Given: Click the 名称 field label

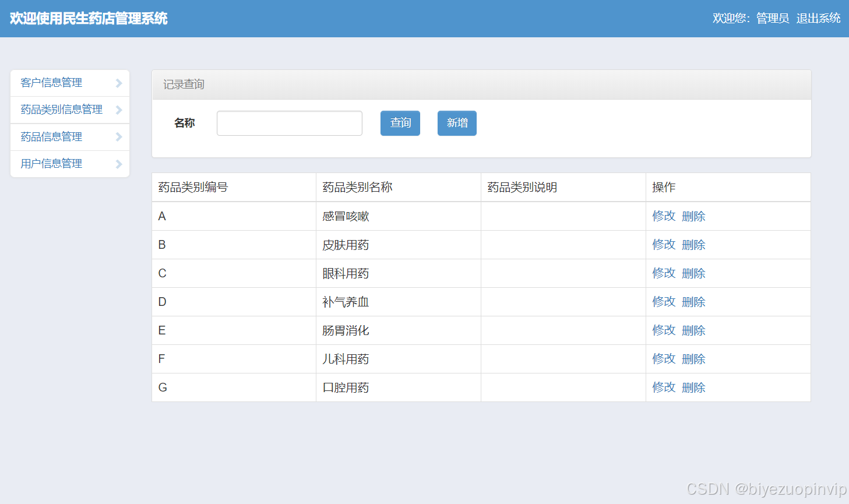Looking at the screenshot, I should 184,123.
